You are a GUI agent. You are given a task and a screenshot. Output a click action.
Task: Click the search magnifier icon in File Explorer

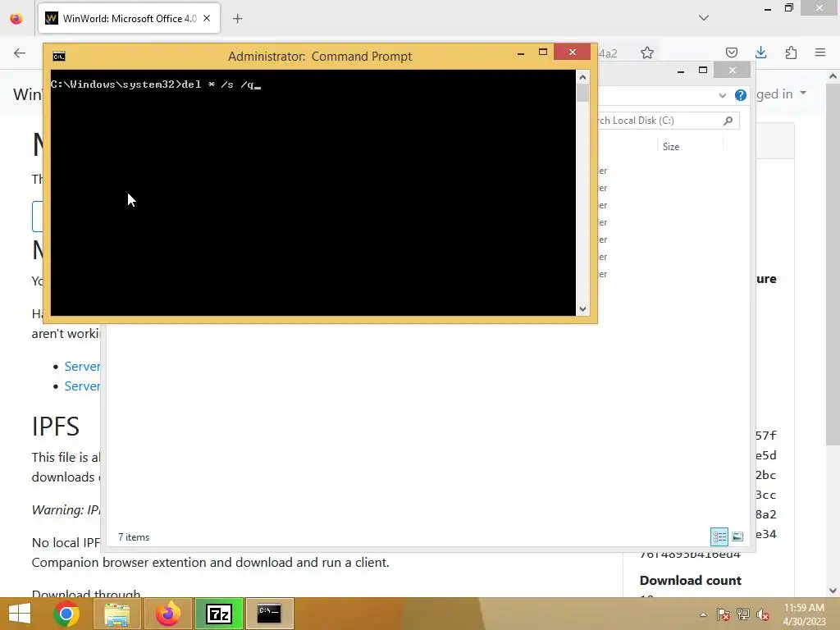(728, 121)
